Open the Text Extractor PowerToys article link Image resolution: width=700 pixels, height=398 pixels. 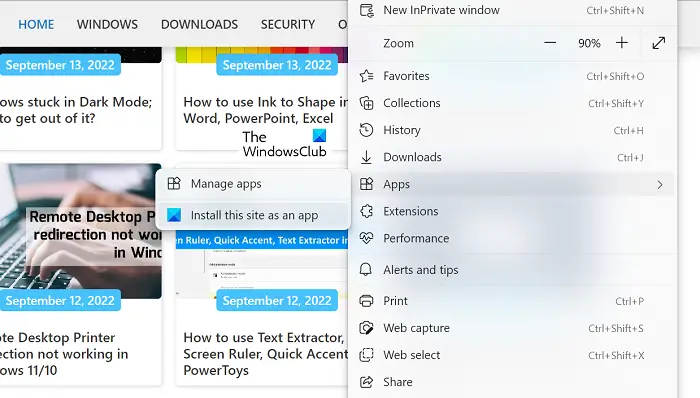(x=266, y=354)
